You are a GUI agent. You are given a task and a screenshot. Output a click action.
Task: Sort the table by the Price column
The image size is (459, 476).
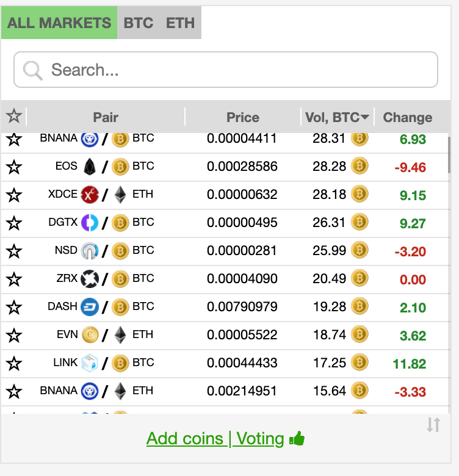(x=243, y=117)
